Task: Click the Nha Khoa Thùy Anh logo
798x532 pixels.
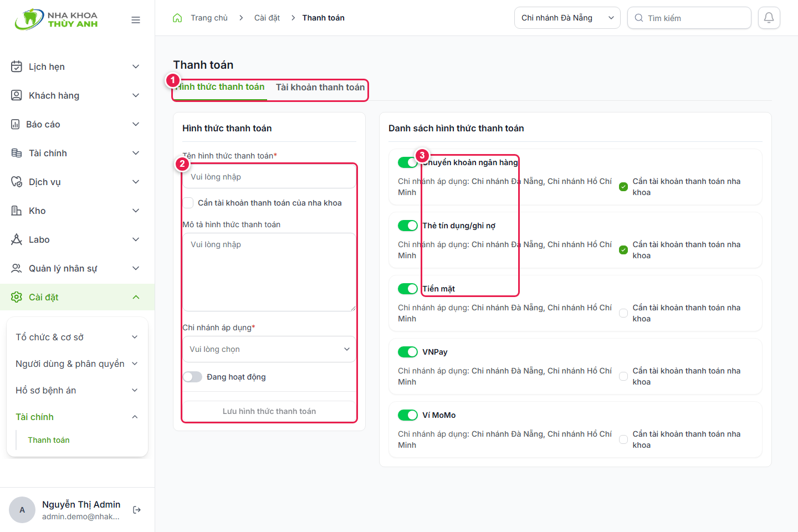Action: coord(56,19)
